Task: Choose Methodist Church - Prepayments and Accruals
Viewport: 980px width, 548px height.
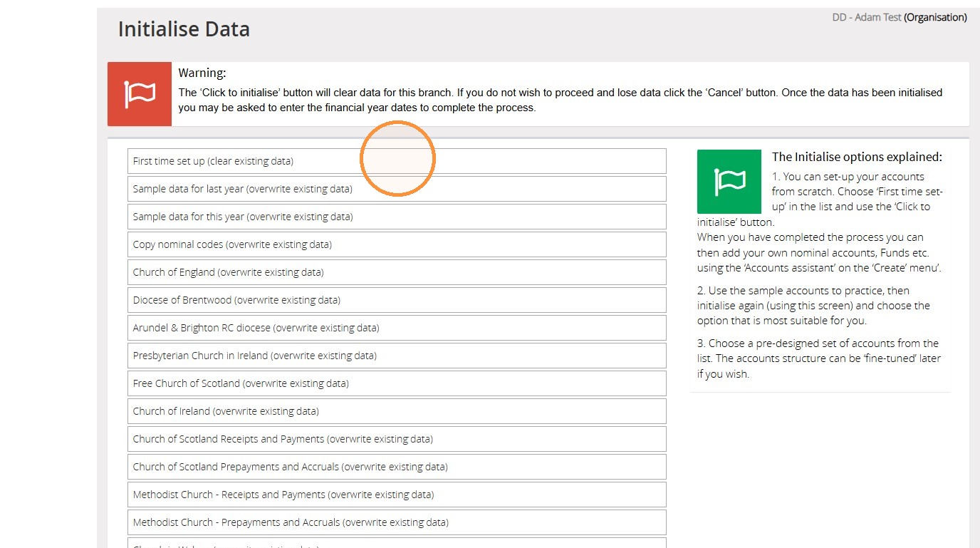Action: (x=397, y=522)
